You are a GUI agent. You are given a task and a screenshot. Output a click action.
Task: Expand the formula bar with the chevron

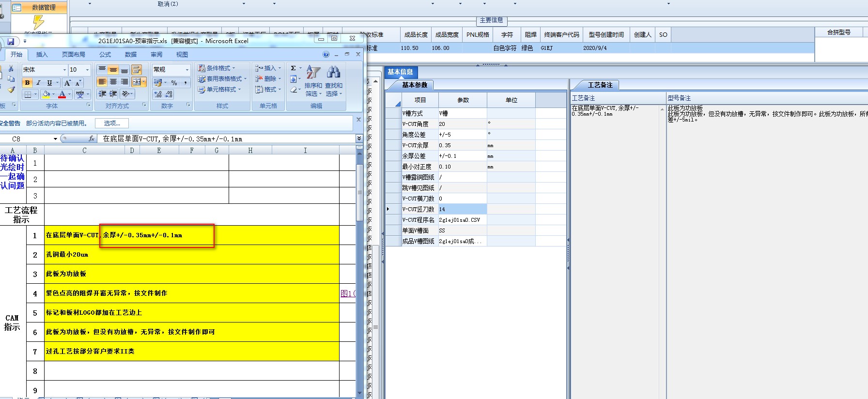(x=359, y=138)
